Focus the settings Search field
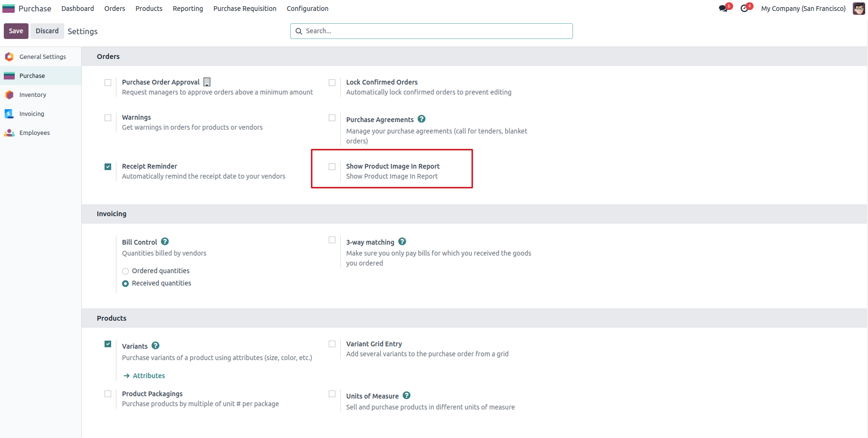The image size is (868, 438). click(x=437, y=31)
